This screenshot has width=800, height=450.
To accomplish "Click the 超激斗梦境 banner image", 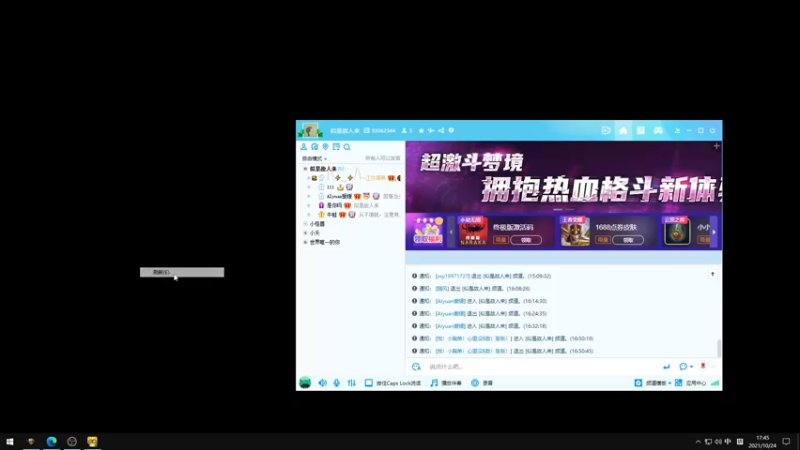I will 563,177.
